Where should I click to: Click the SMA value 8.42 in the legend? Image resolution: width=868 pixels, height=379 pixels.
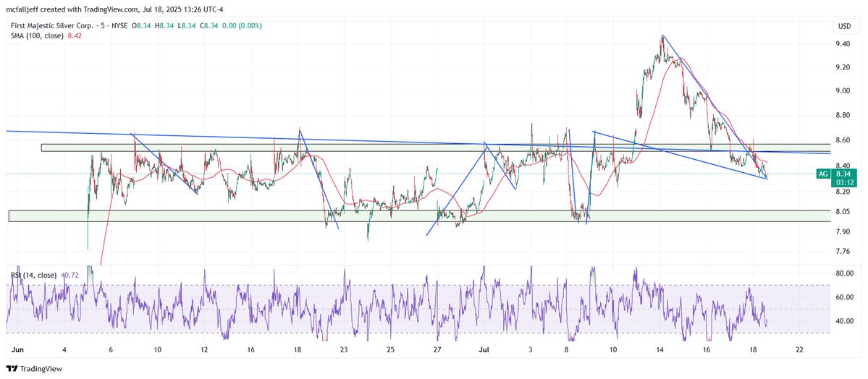[x=76, y=35]
